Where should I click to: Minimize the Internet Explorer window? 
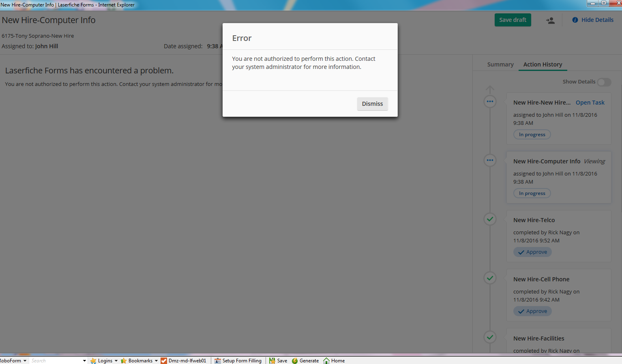592,3
